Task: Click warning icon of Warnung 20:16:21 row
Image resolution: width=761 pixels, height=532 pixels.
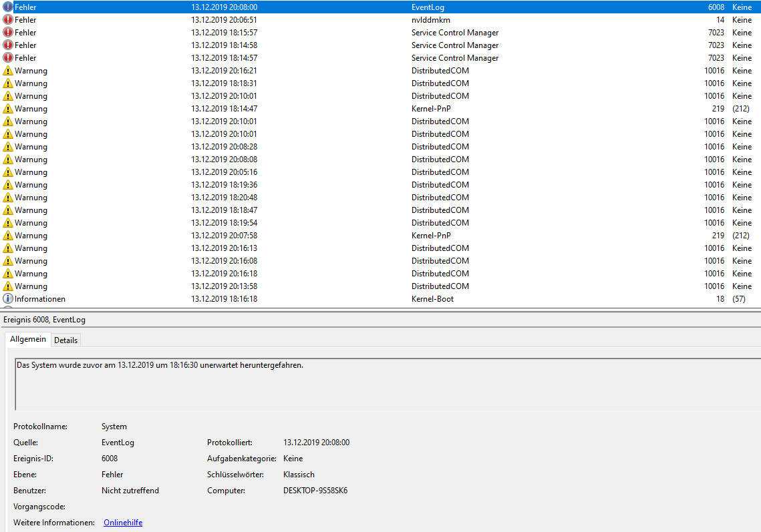Action: (8, 70)
